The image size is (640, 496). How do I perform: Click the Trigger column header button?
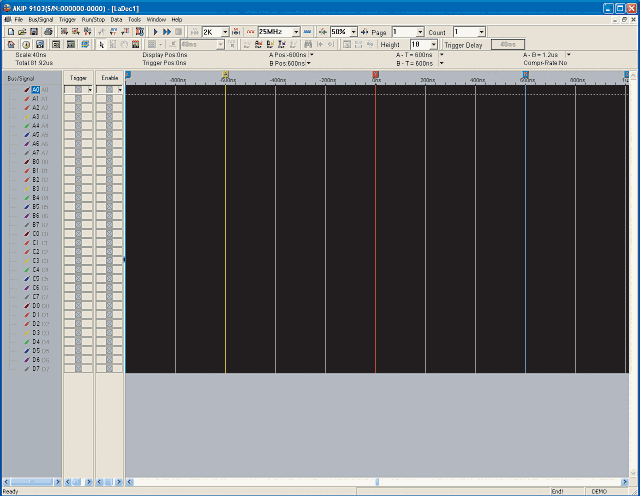(x=78, y=77)
